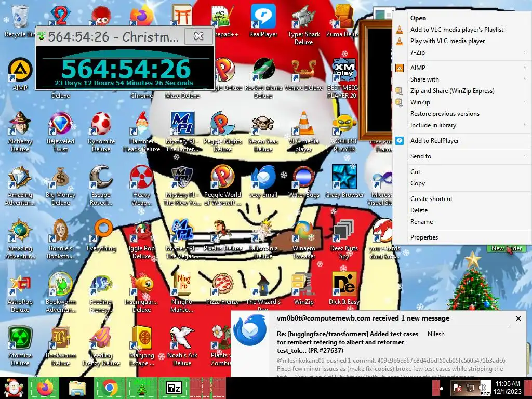
Task: Open the Recycle Bin desktop icon
Action: (20, 20)
